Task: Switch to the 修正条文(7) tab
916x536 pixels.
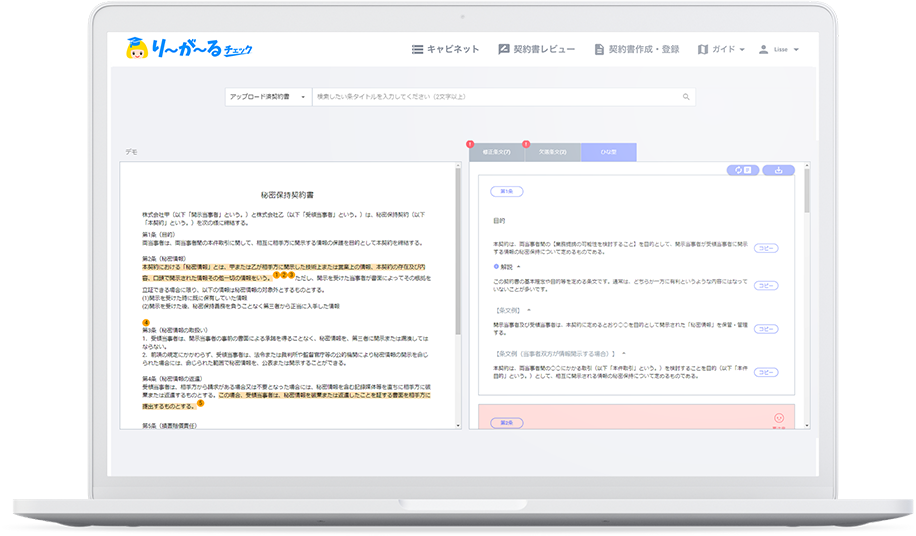Action: click(x=497, y=152)
